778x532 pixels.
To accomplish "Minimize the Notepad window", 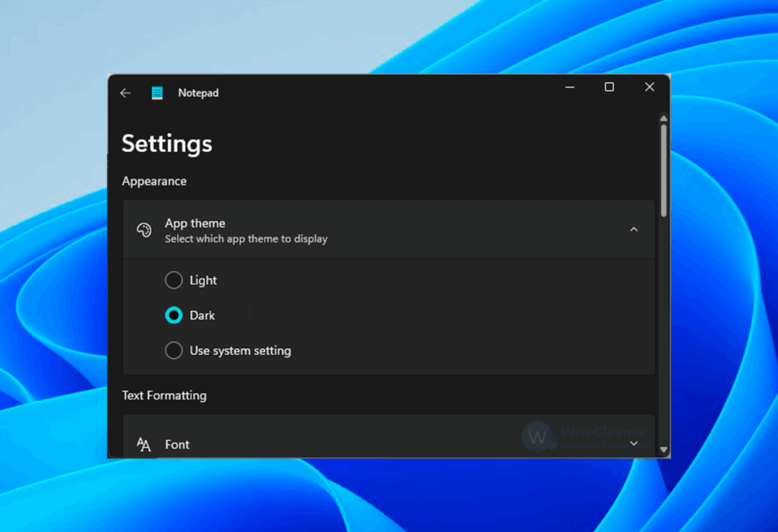I will coord(569,87).
